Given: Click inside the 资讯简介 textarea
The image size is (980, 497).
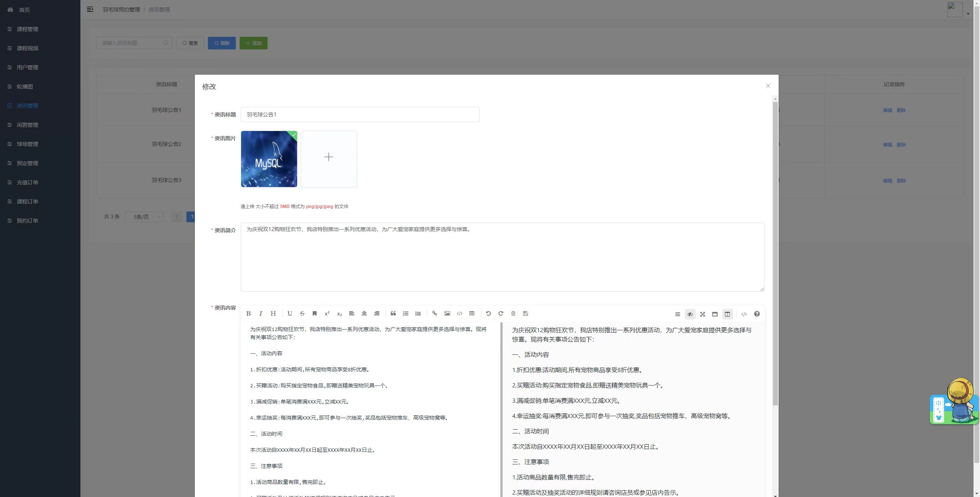Looking at the screenshot, I should point(502,257).
